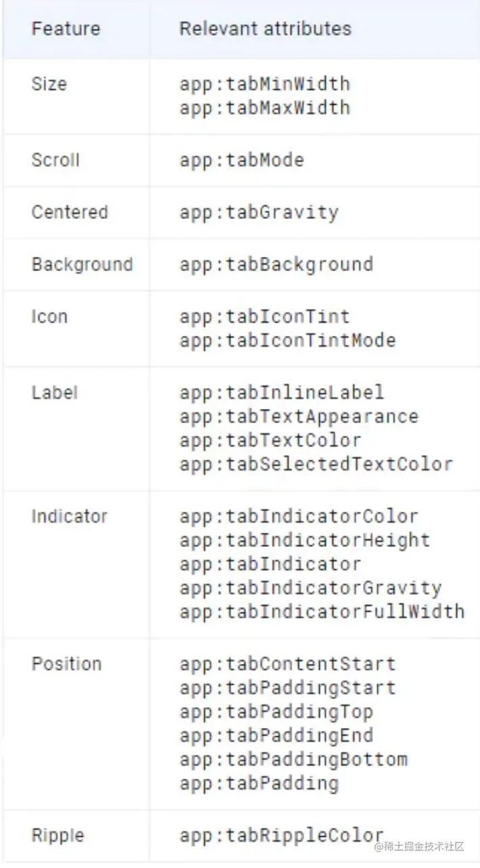Click the app:tabIndicatorFullWidth attribute text
The image size is (480, 868).
pyautogui.click(x=322, y=612)
